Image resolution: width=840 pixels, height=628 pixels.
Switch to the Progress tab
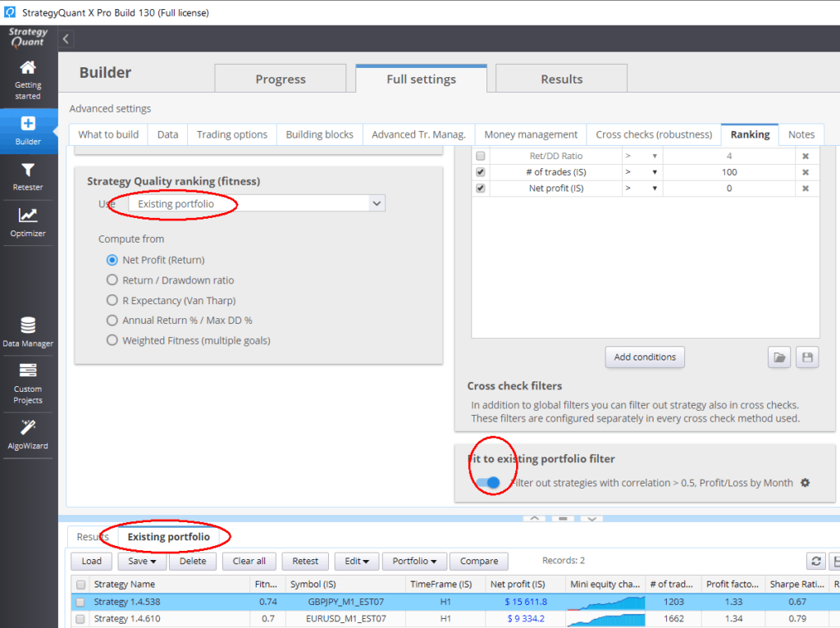281,80
